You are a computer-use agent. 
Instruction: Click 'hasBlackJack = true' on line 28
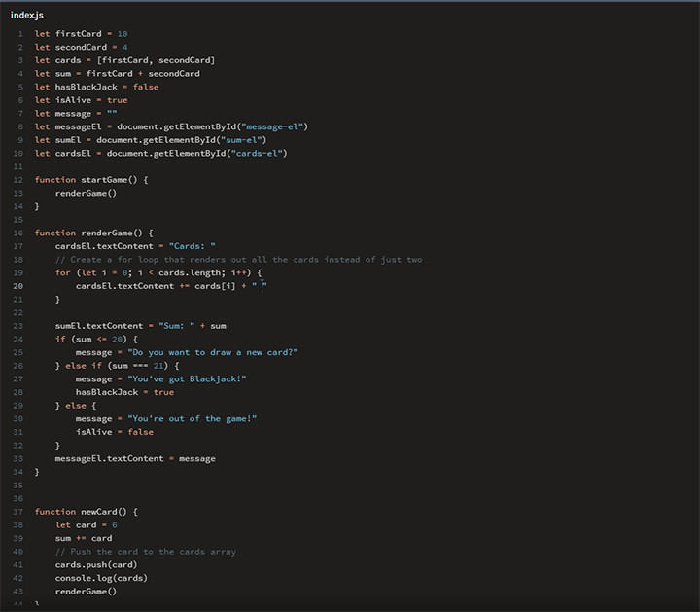tap(124, 392)
